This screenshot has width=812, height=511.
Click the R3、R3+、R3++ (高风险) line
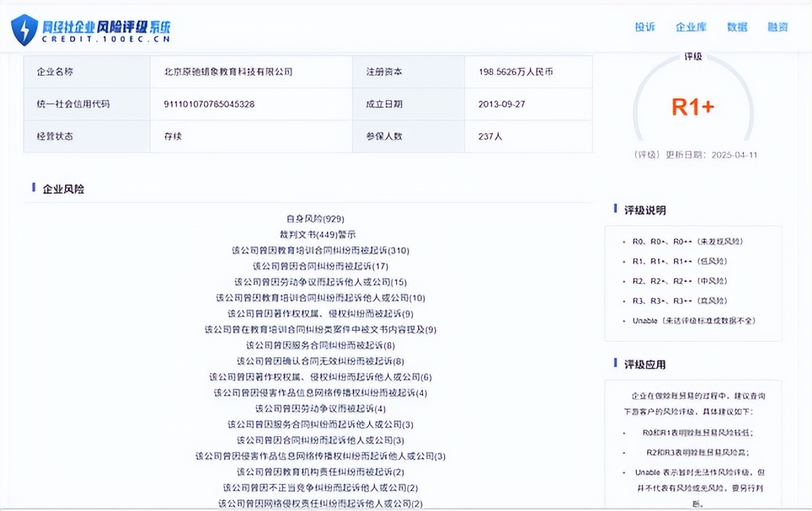[x=680, y=301]
